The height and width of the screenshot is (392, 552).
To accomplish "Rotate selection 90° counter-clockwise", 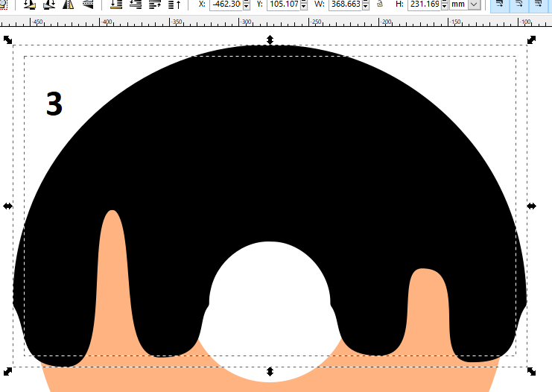I will pos(30,4).
